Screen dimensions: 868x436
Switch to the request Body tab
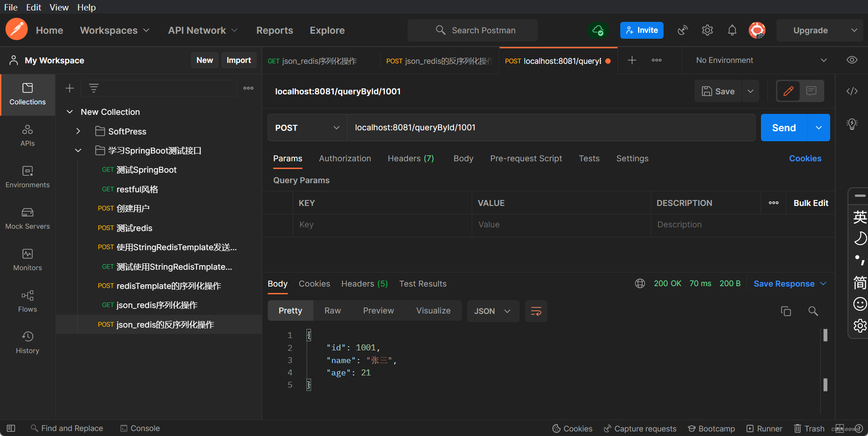click(x=463, y=159)
